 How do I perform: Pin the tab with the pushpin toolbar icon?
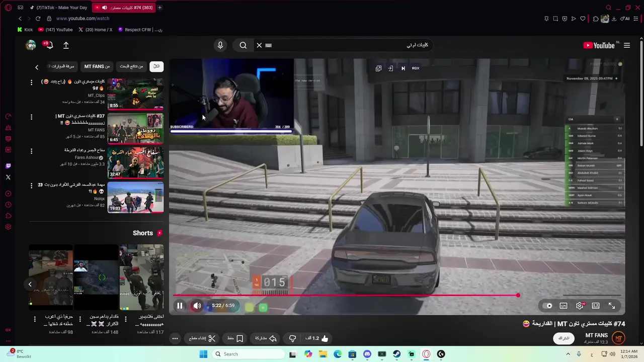546,19
